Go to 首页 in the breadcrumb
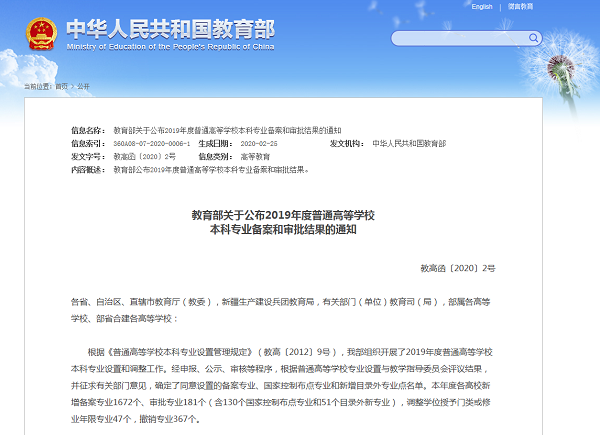Screen dimensions: 600x435 [62, 87]
